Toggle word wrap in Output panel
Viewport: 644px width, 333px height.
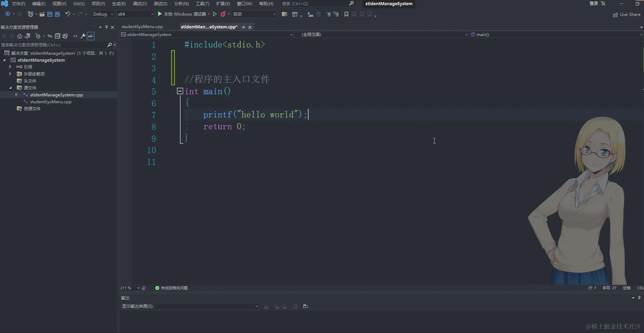click(306, 306)
